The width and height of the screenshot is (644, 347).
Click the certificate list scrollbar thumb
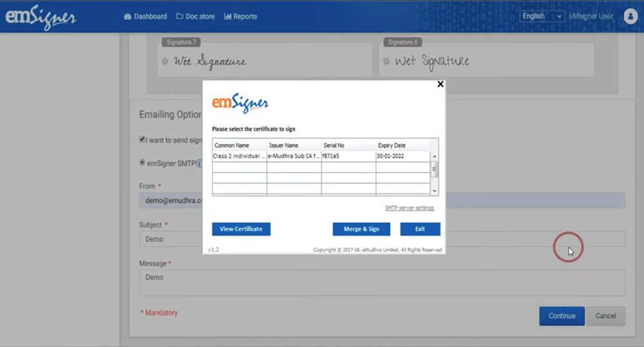(x=435, y=170)
